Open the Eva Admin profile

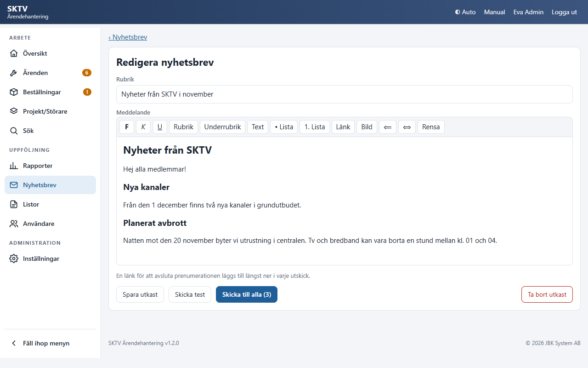point(528,12)
